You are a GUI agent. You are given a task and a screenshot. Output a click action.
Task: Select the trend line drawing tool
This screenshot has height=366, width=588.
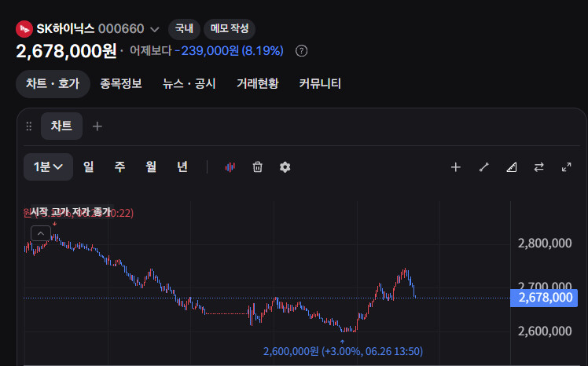pos(483,167)
